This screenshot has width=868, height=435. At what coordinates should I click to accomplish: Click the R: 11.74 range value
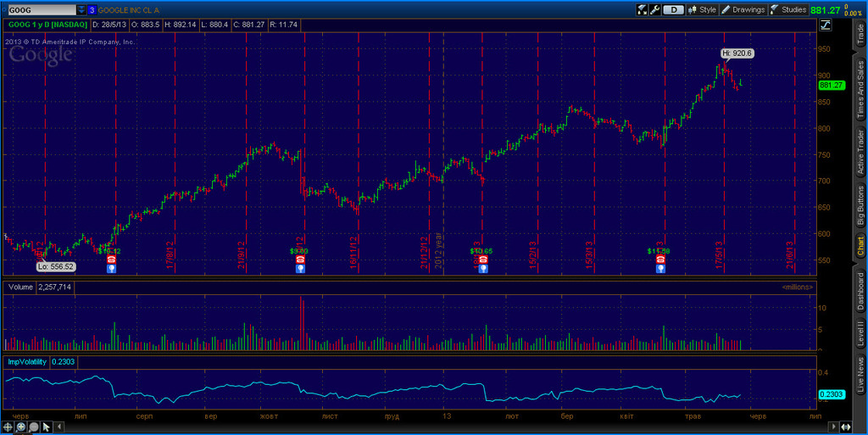click(283, 25)
